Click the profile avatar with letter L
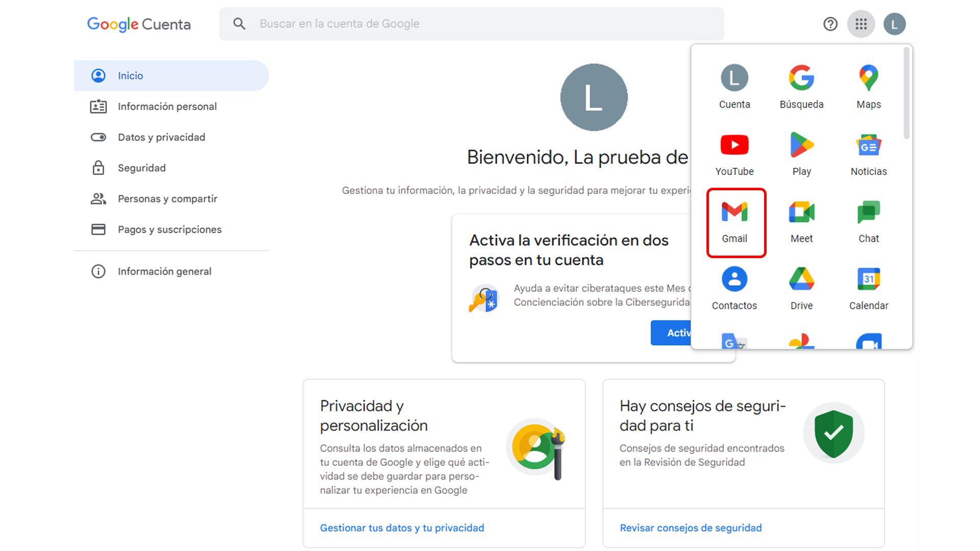The image size is (980, 551). pyautogui.click(x=894, y=23)
